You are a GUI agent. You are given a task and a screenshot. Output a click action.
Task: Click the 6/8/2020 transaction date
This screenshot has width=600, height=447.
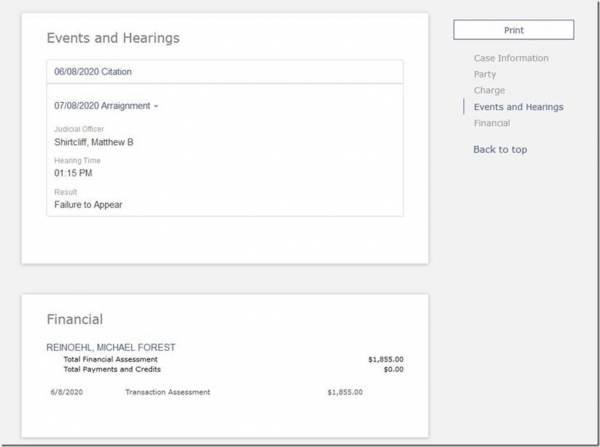[x=64, y=392]
